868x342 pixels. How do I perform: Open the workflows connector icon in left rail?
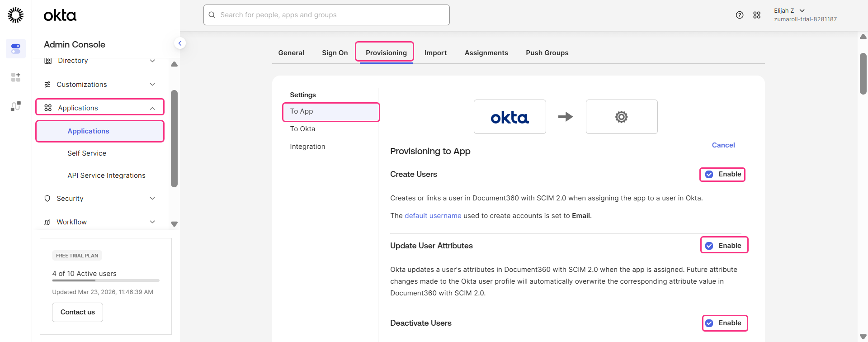[16, 106]
